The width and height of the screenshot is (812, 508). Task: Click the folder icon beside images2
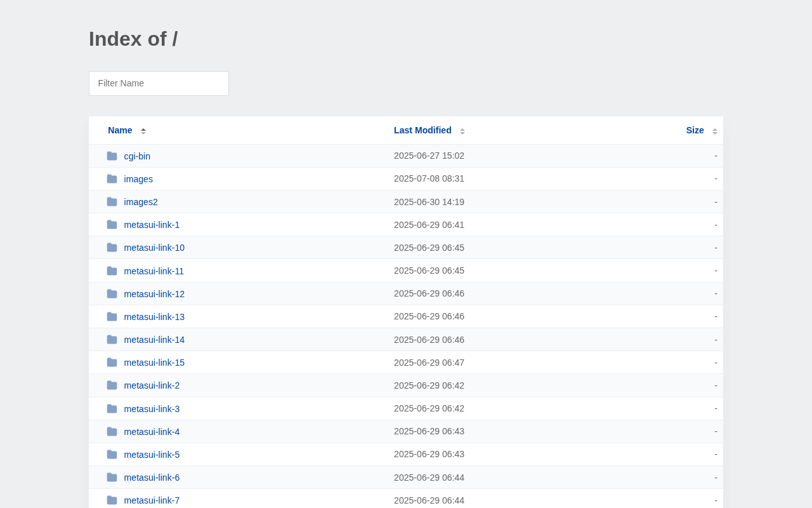pos(112,202)
